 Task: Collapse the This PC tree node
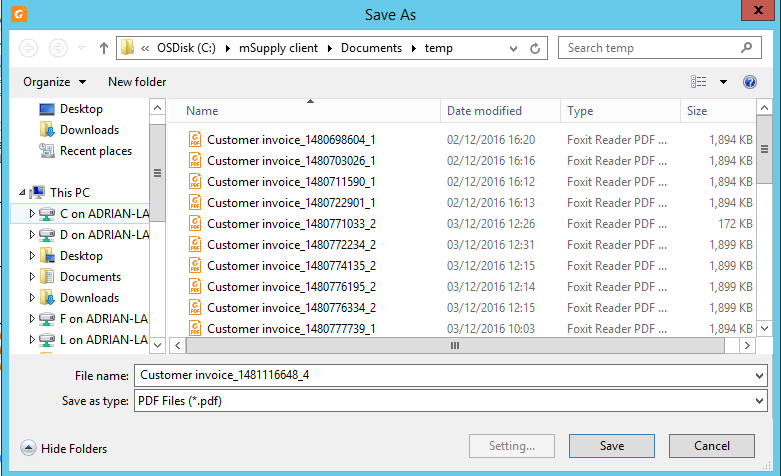point(22,192)
